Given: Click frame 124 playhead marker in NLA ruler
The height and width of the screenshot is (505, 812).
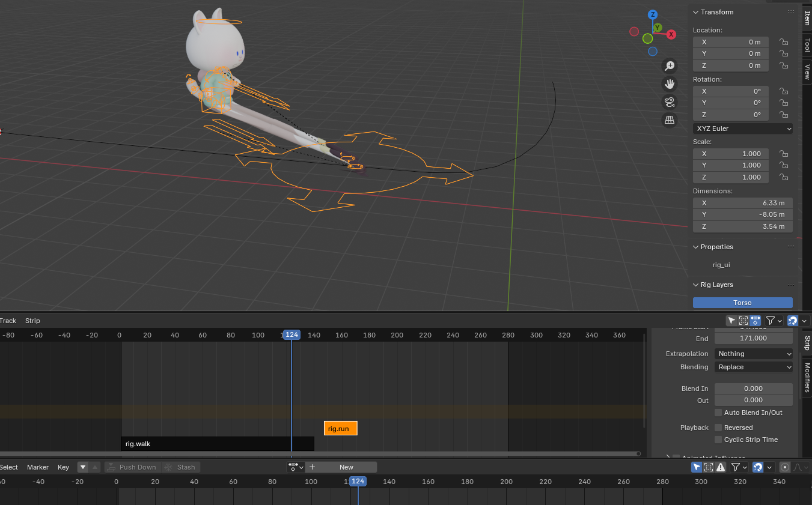Looking at the screenshot, I should 292,334.
